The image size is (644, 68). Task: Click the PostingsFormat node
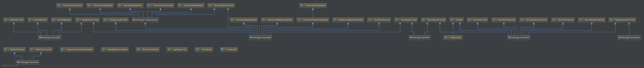point(406,20)
